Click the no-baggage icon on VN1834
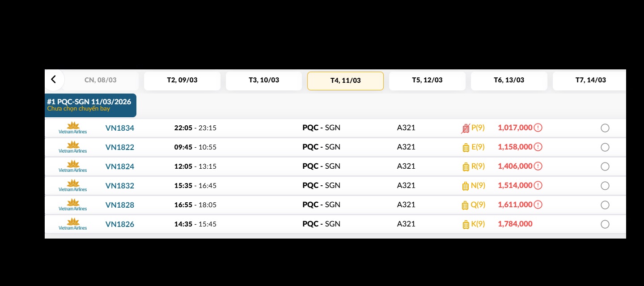The width and height of the screenshot is (644, 286). pos(466,128)
